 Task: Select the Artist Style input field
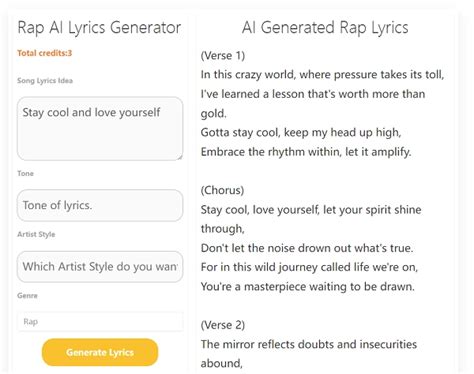pyautogui.click(x=100, y=267)
